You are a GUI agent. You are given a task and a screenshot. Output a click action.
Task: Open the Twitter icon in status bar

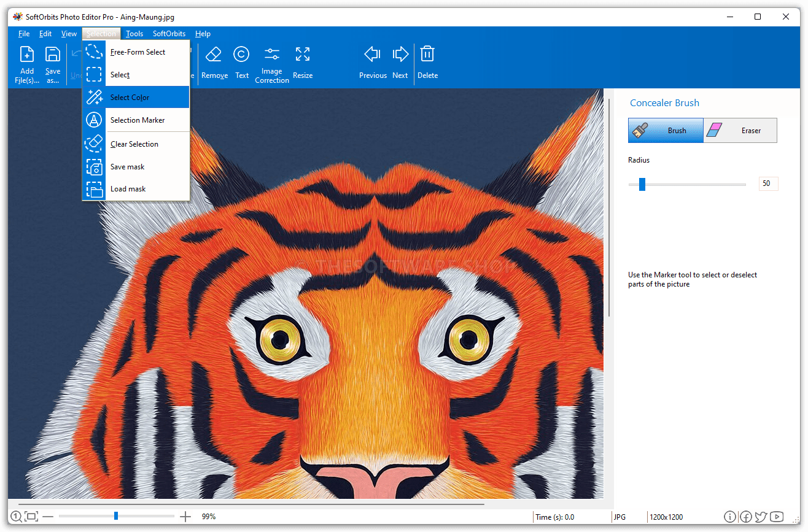pyautogui.click(x=761, y=517)
